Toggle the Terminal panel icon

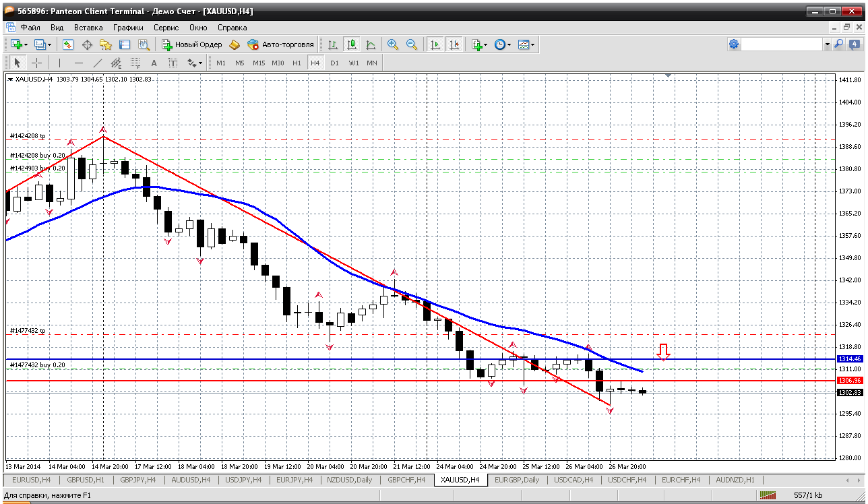click(x=125, y=44)
